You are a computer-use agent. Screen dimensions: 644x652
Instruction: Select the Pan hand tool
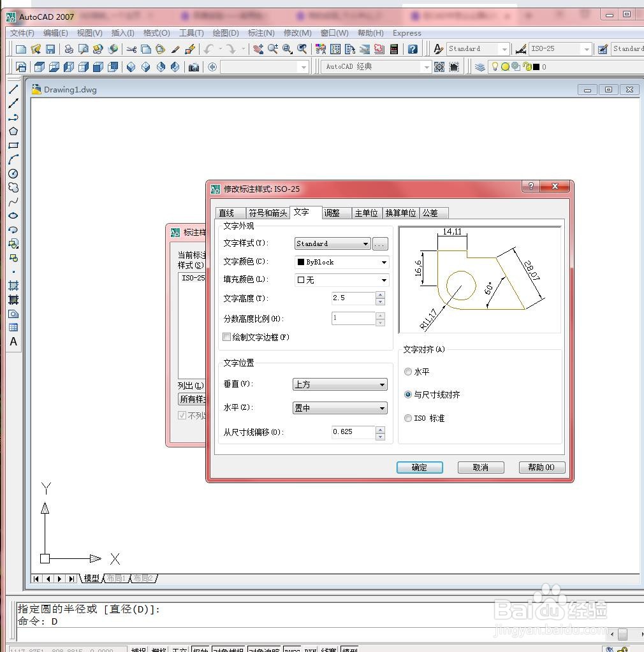(x=258, y=49)
